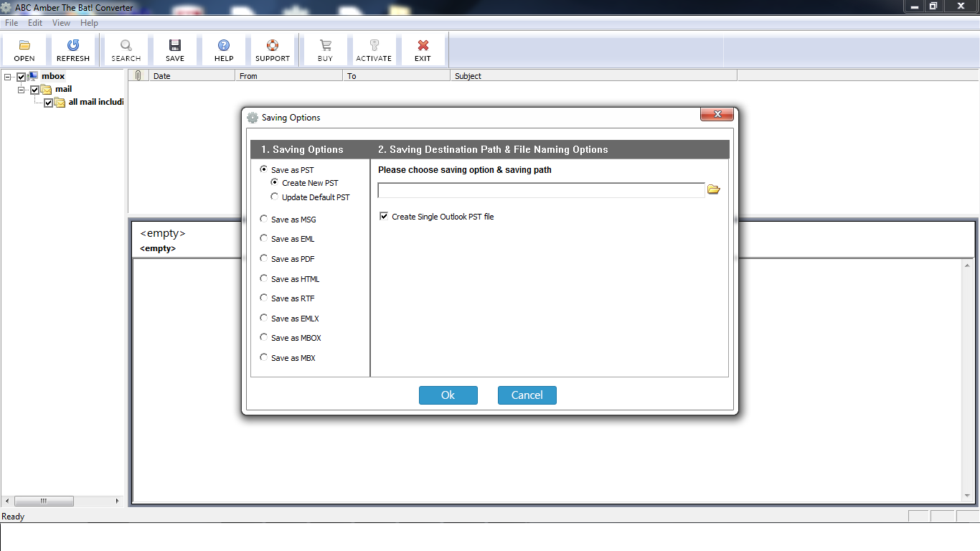Click the all mail folder icon
Screen dimensions: 980x551
click(x=60, y=103)
